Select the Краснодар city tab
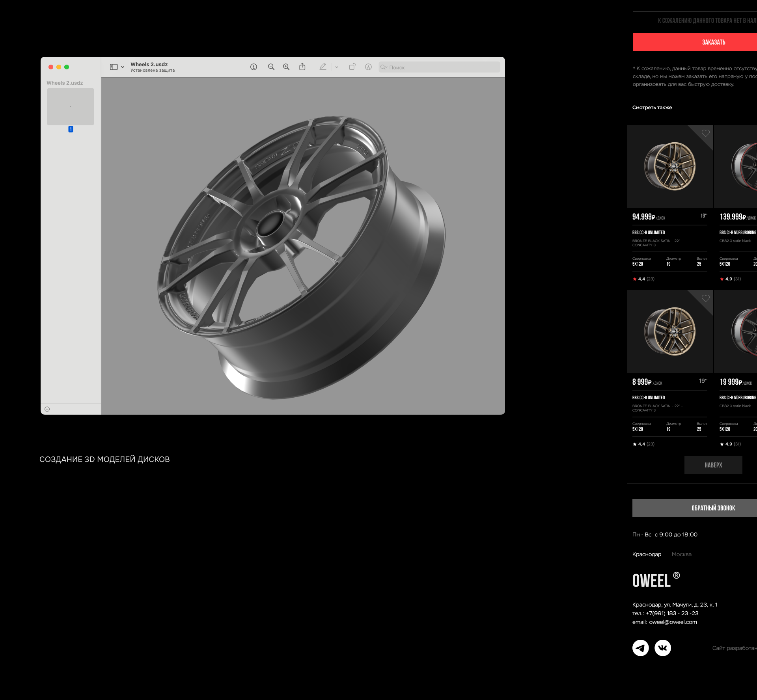The width and height of the screenshot is (757, 700). pyautogui.click(x=647, y=554)
